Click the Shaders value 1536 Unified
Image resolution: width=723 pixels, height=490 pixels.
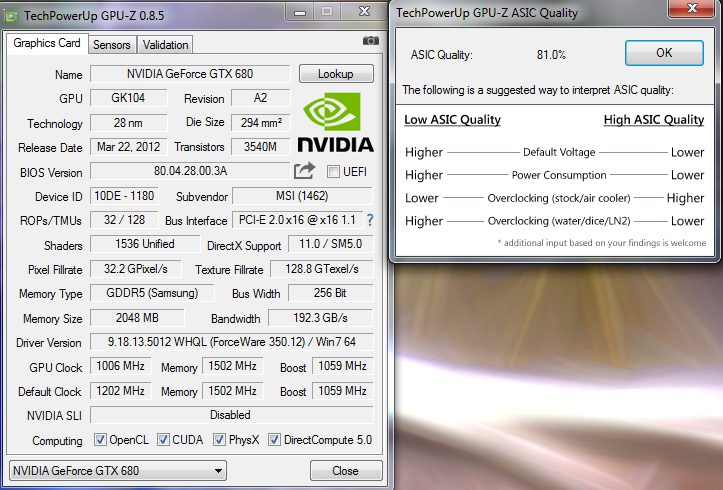pyautogui.click(x=145, y=244)
